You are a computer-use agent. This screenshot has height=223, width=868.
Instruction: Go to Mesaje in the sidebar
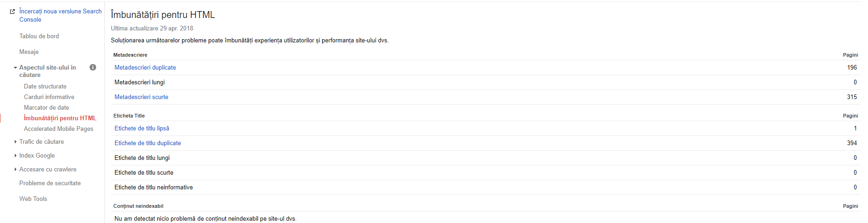29,52
